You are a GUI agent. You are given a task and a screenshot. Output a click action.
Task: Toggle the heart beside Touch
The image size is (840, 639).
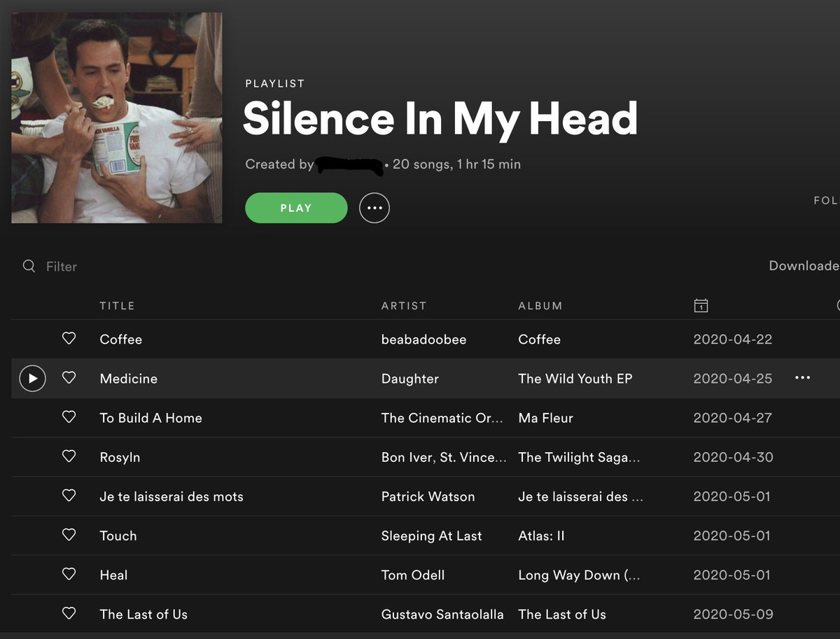(69, 535)
